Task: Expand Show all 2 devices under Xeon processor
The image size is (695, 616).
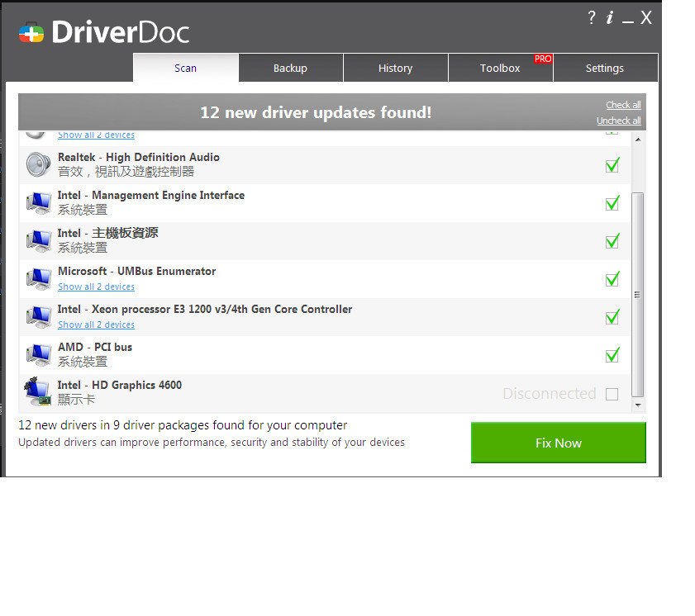Action: [96, 325]
